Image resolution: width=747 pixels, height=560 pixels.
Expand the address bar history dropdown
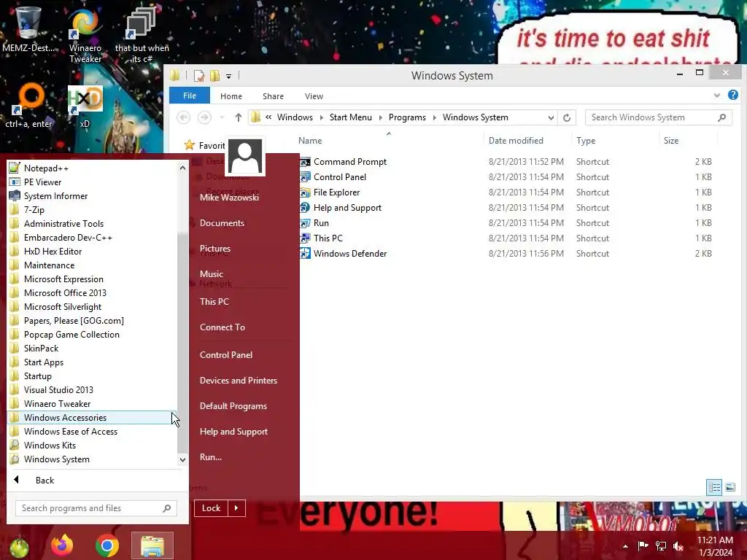click(551, 117)
